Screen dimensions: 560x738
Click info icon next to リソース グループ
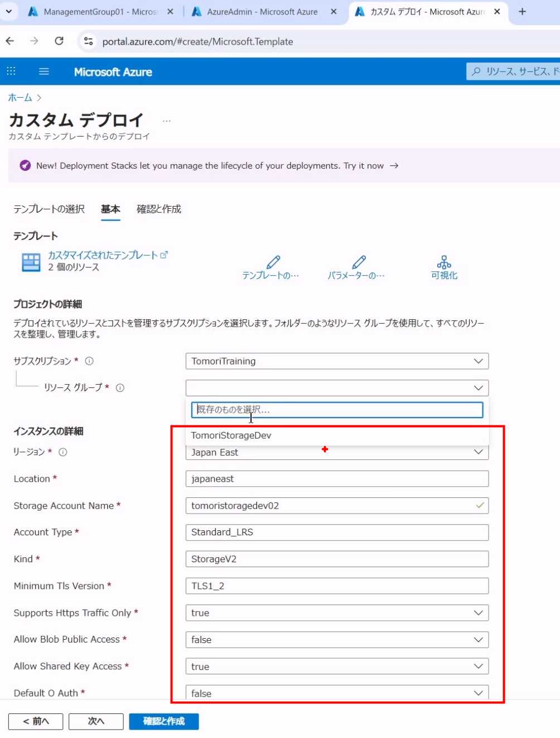[120, 388]
